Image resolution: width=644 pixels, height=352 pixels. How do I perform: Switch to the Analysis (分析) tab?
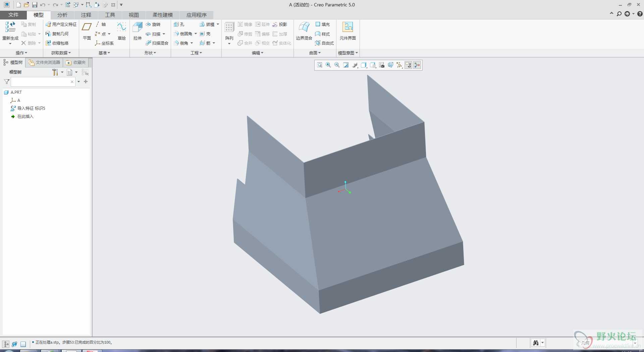tap(62, 15)
